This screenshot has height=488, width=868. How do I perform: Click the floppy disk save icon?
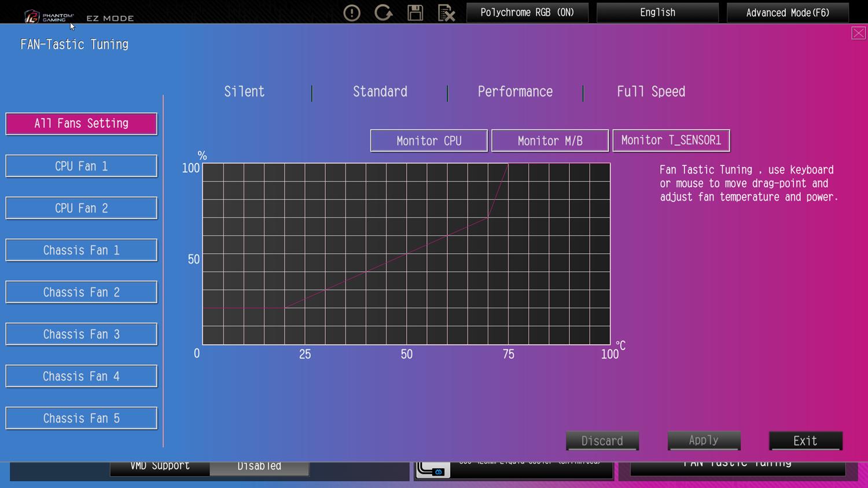tap(415, 13)
